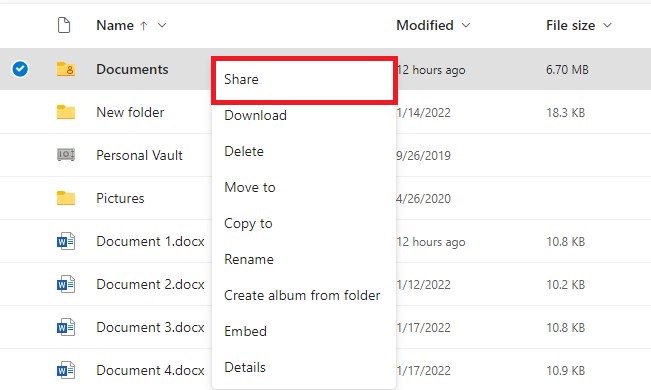Click the File size column header
Viewport: 651px width, 390px height.
coord(570,25)
